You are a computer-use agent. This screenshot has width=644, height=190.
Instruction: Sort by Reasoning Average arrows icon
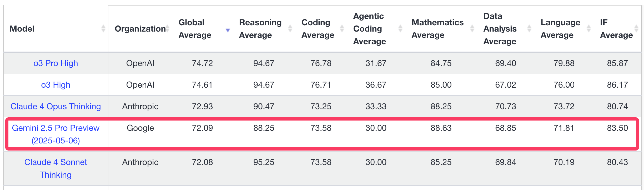pos(290,28)
